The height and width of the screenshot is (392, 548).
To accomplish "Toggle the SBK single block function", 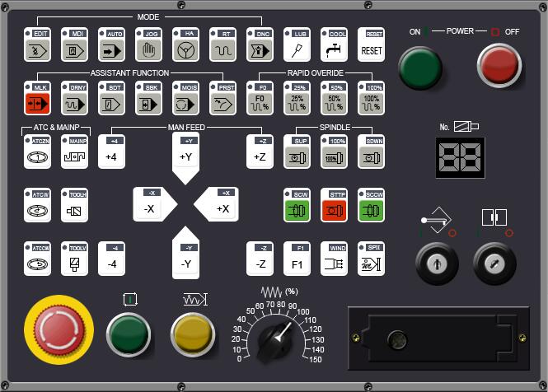I will pyautogui.click(x=148, y=98).
